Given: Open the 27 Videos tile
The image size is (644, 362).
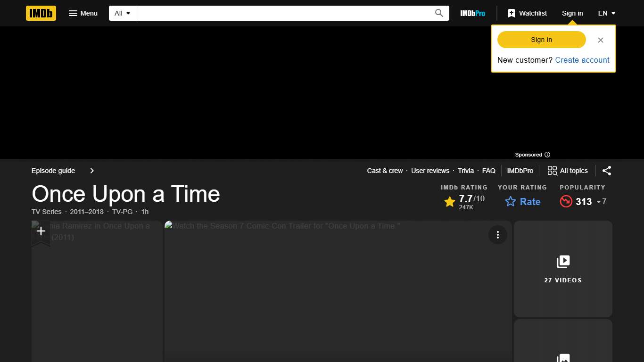Looking at the screenshot, I should [x=563, y=269].
